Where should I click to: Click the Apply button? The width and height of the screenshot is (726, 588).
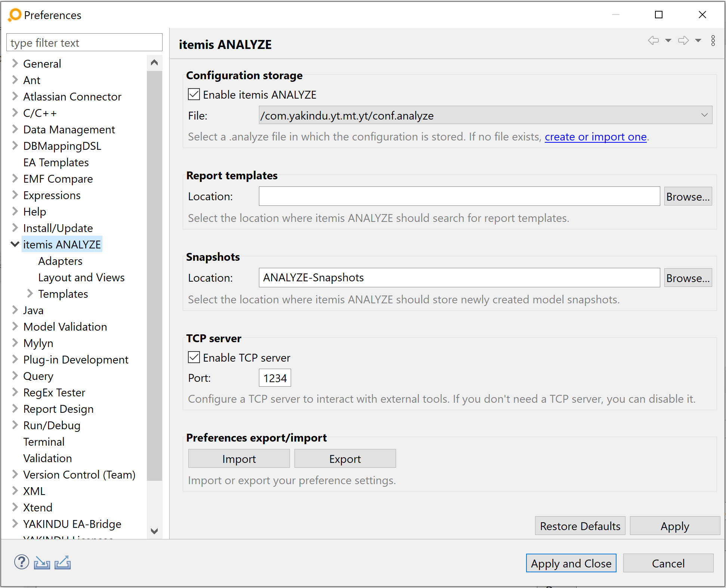[675, 526]
